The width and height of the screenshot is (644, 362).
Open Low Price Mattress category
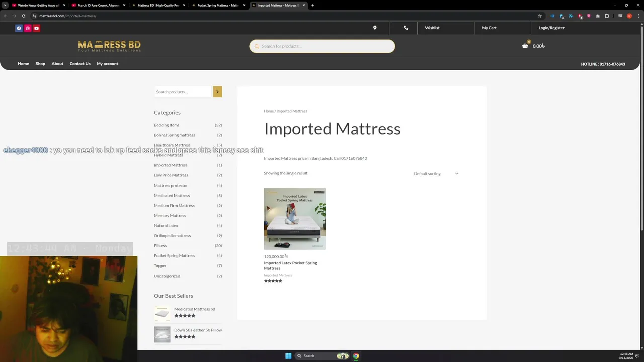pyautogui.click(x=171, y=175)
